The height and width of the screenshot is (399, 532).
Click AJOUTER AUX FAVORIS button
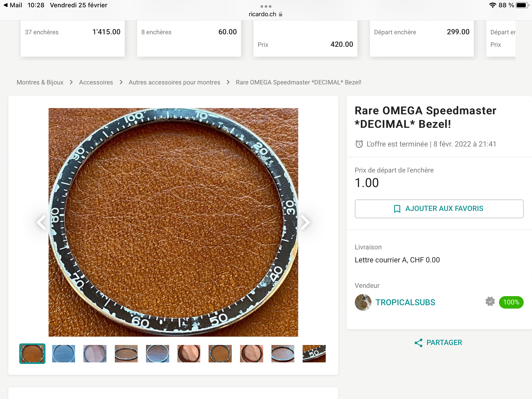coord(439,209)
